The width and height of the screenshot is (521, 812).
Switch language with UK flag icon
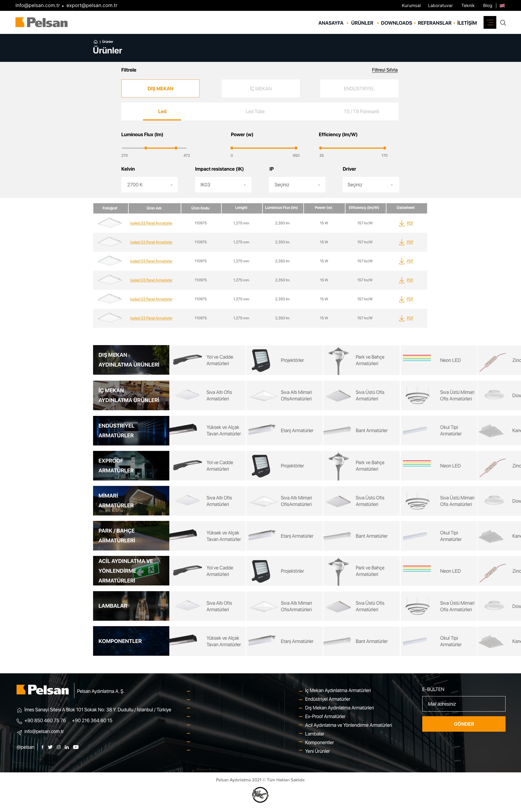[x=502, y=6]
